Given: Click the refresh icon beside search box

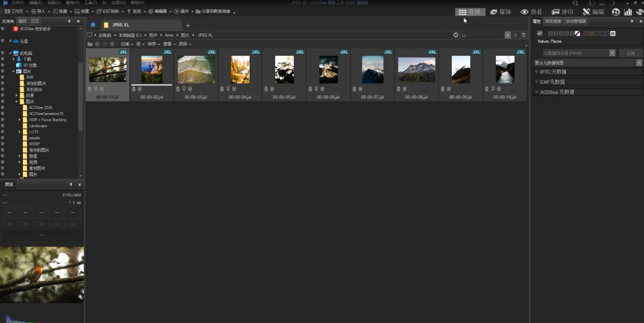Looking at the screenshot, I should coord(456,35).
